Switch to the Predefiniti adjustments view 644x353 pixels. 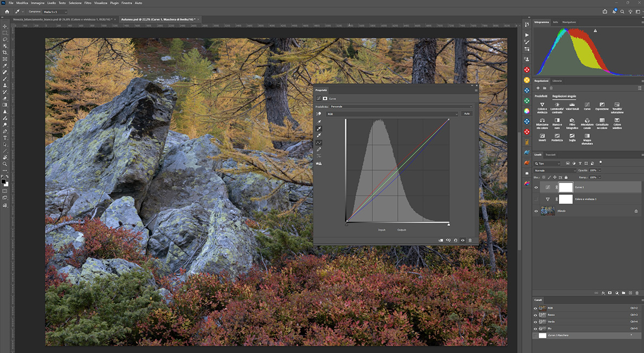coord(540,95)
